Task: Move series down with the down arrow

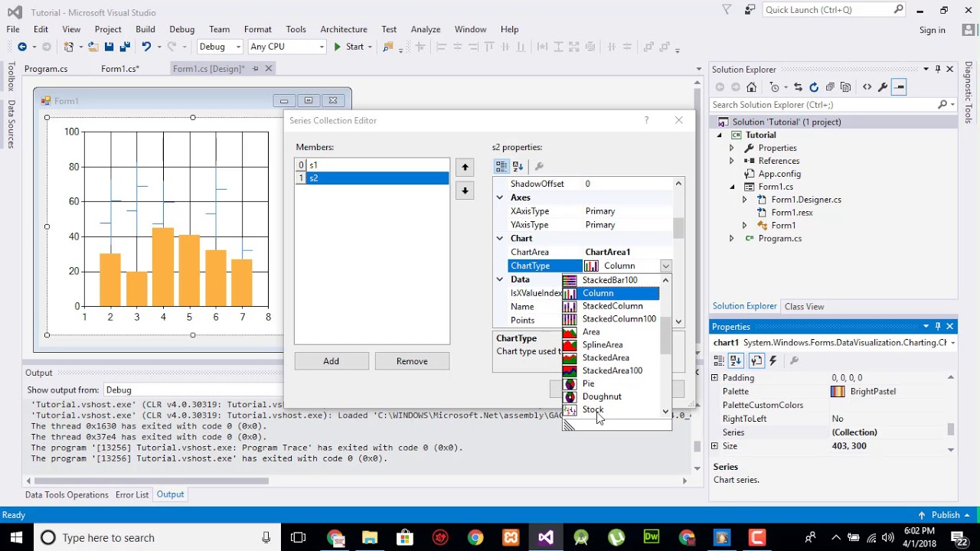Action: click(x=465, y=191)
